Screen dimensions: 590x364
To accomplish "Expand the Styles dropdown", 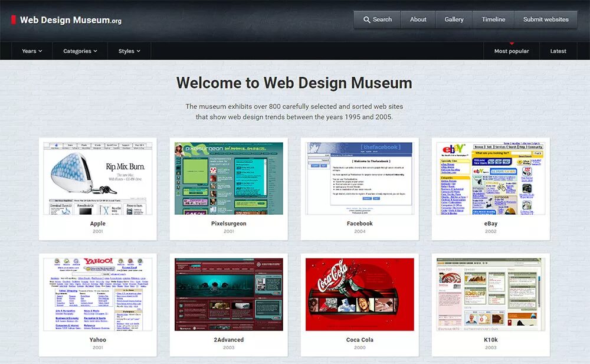I will (x=129, y=51).
